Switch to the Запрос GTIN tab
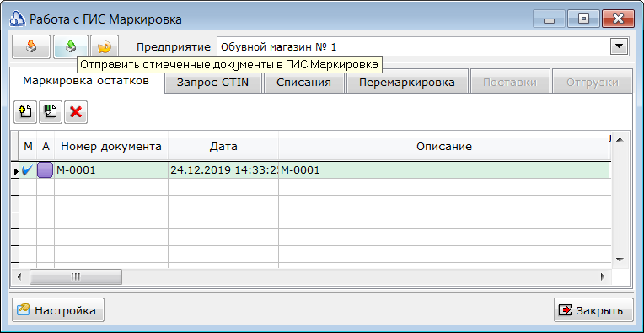Viewport: 644px width, 333px height. [212, 82]
